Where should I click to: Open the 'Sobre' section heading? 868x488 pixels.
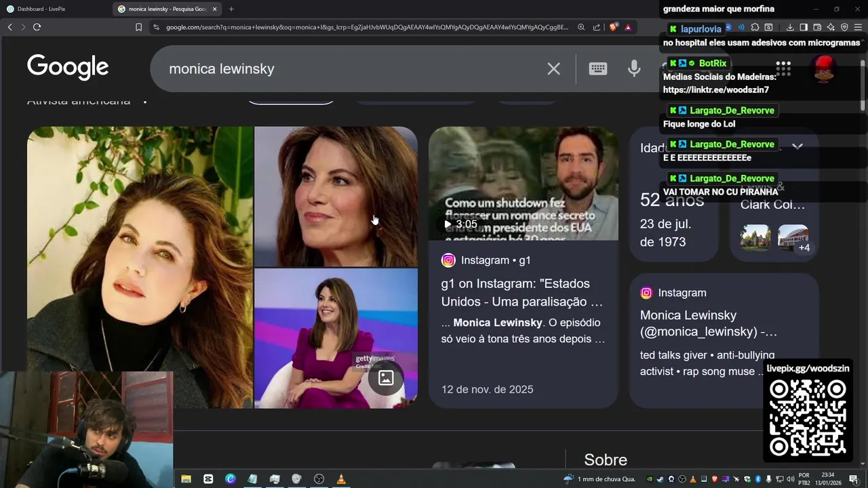[x=606, y=460]
